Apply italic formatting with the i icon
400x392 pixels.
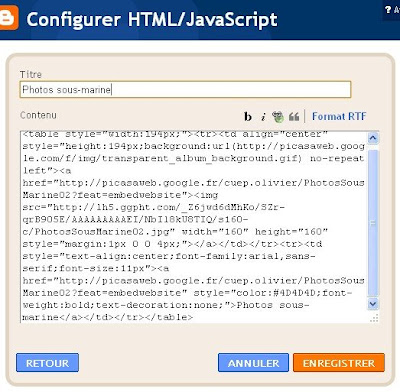coord(263,117)
